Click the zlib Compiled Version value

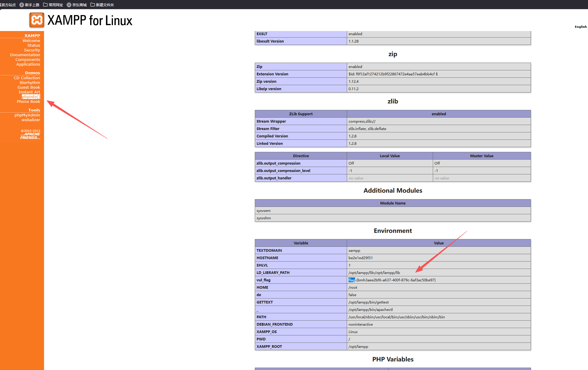tap(352, 136)
